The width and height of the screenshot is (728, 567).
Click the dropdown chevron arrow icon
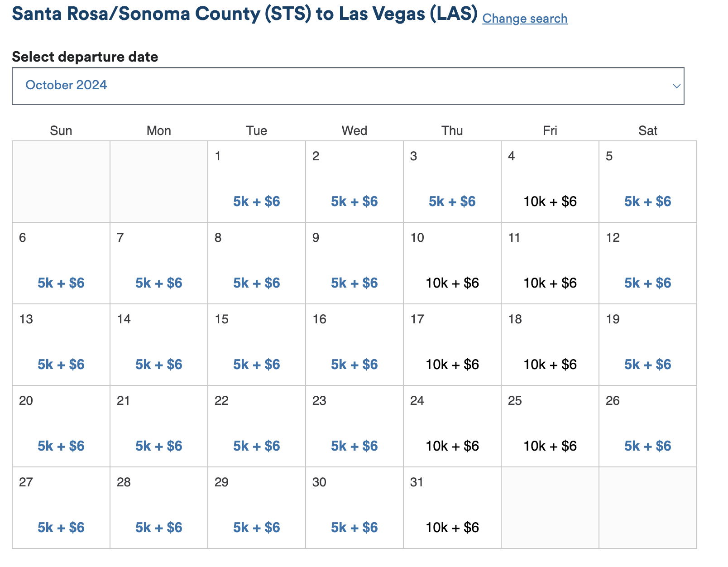676,86
